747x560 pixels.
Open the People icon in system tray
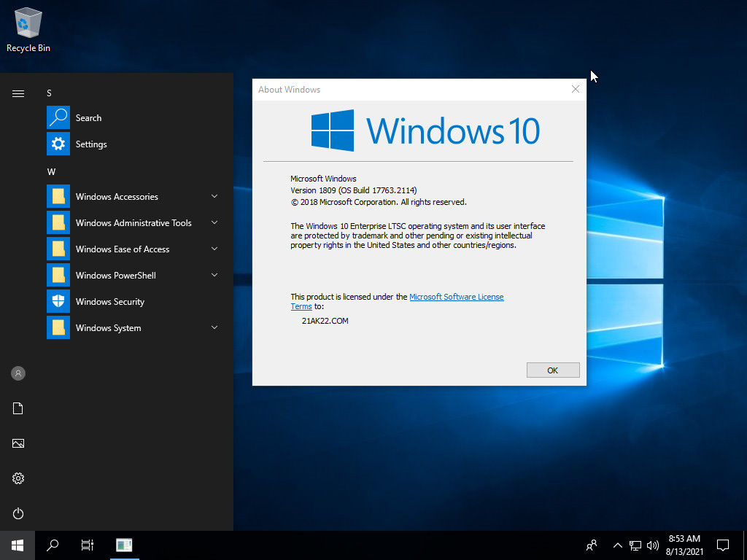point(592,545)
